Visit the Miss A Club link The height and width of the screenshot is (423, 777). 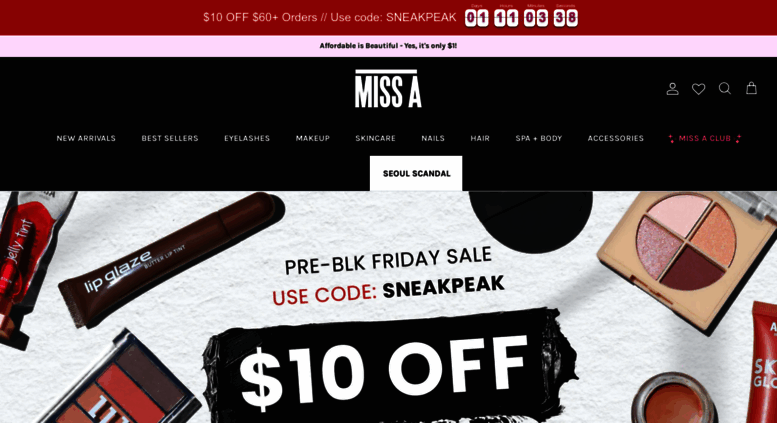tap(705, 138)
